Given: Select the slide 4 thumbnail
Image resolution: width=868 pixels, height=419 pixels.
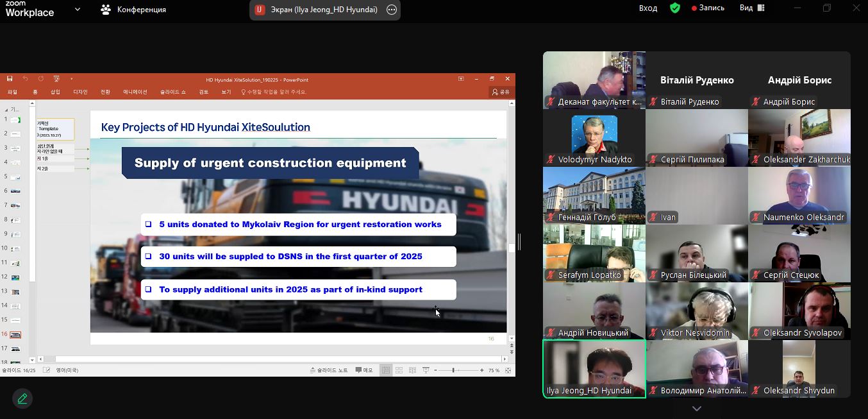Looking at the screenshot, I should pyautogui.click(x=15, y=162).
